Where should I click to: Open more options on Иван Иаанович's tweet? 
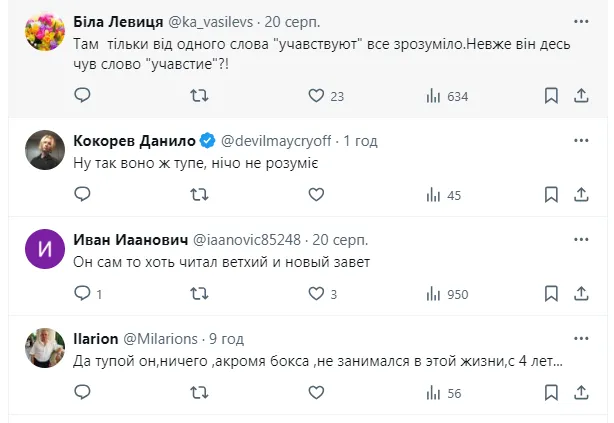(x=582, y=238)
